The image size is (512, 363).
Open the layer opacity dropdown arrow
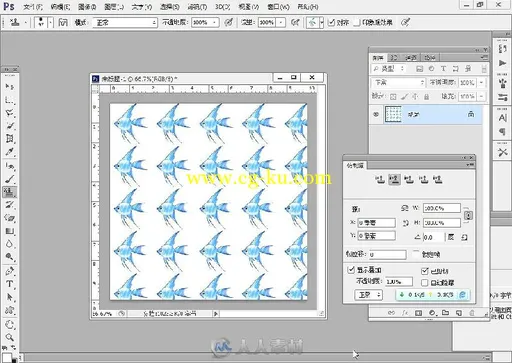[x=481, y=82]
